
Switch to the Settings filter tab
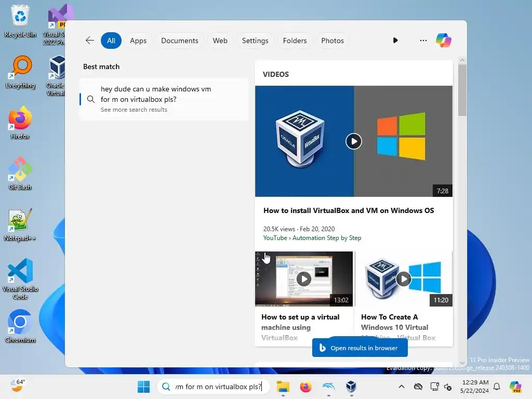255,41
